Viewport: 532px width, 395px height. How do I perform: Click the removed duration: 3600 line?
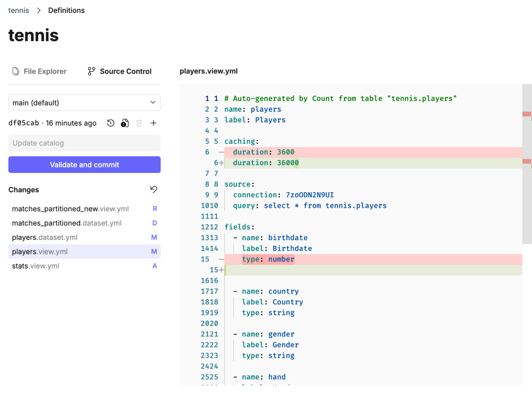(264, 152)
